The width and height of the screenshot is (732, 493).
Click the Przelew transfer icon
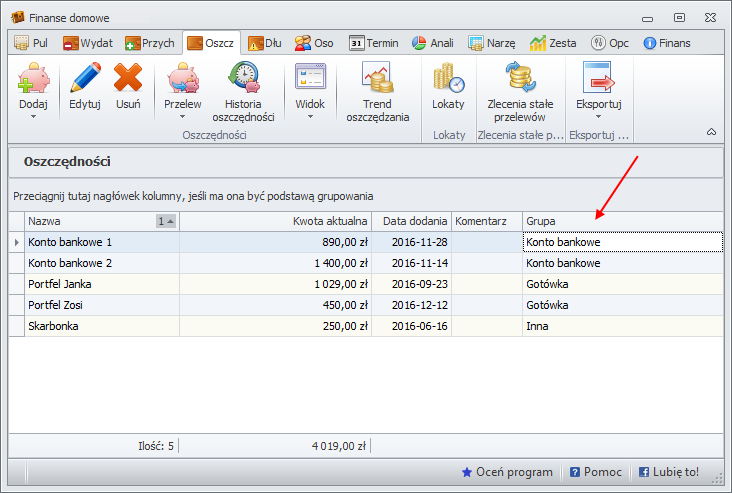click(182, 79)
